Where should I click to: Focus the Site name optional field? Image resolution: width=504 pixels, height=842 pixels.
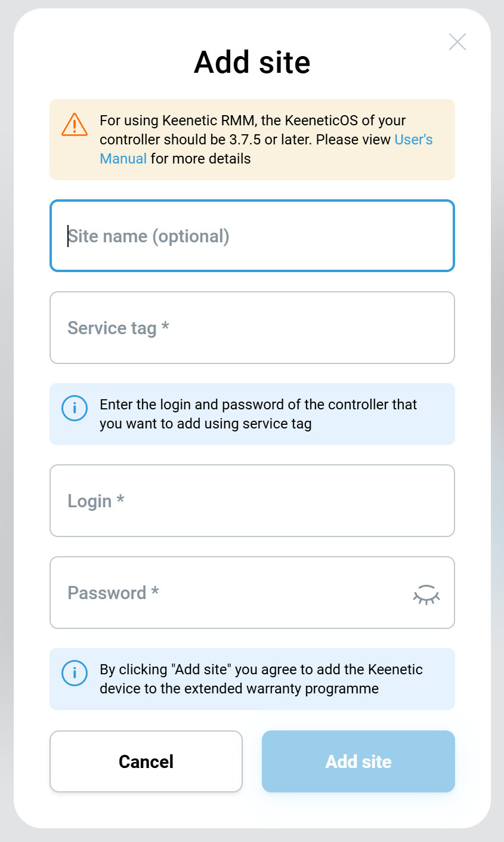click(x=252, y=236)
